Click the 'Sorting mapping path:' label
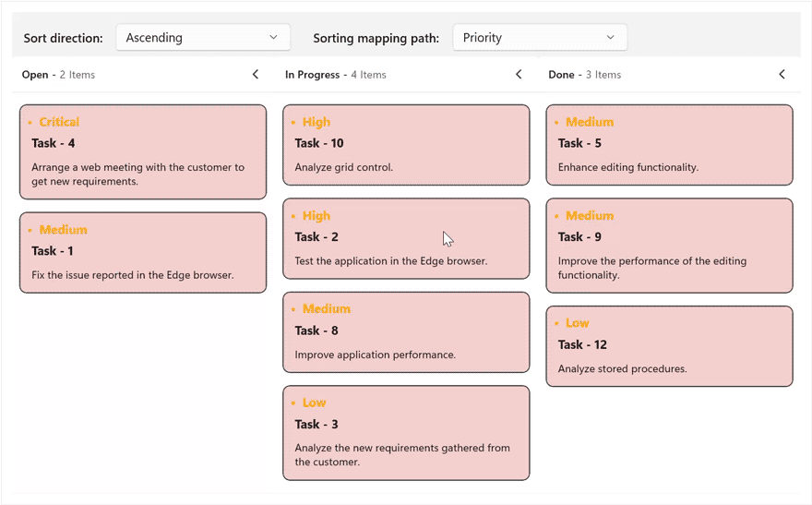This screenshot has width=812, height=505. 376,38
